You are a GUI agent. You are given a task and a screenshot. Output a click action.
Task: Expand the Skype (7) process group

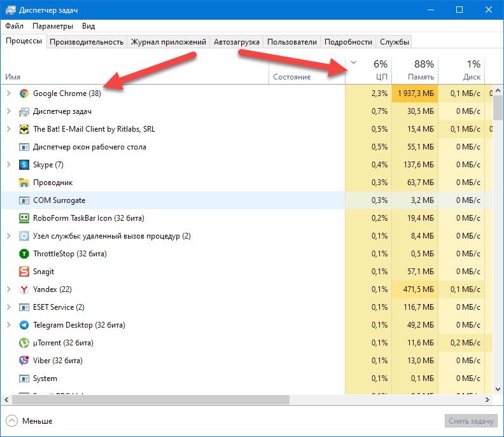pos(9,165)
